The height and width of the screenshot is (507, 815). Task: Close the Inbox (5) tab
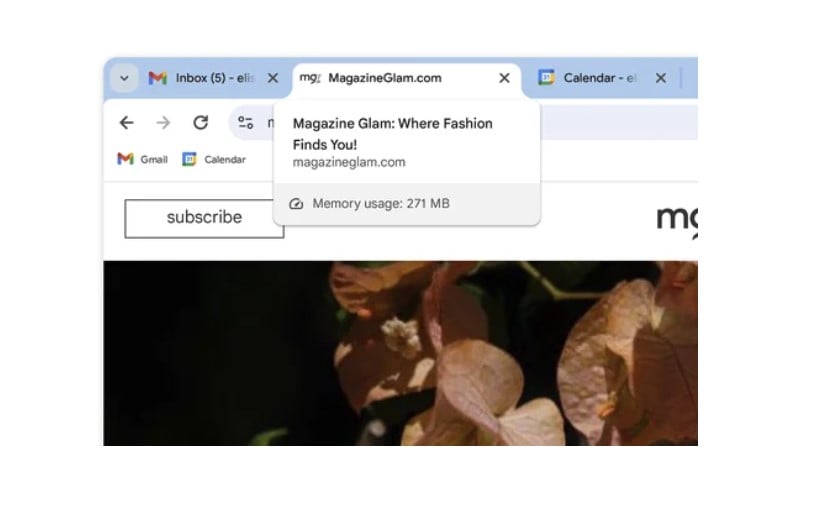[x=273, y=78]
